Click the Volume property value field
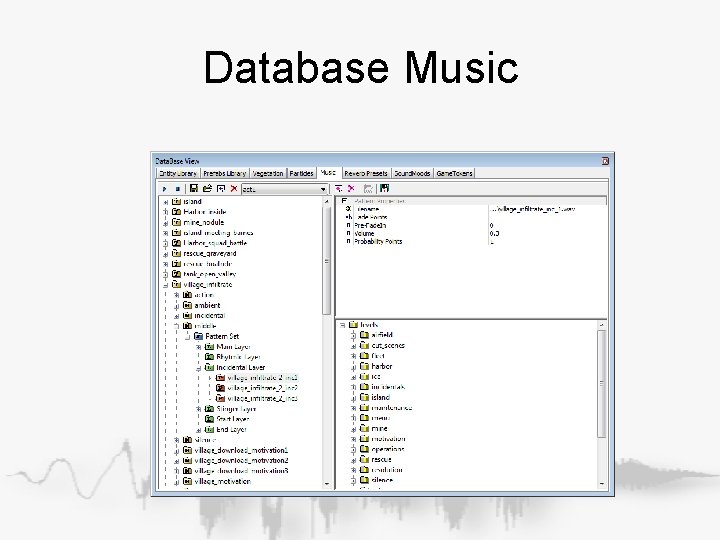This screenshot has height=540, width=720. pyautogui.click(x=547, y=233)
